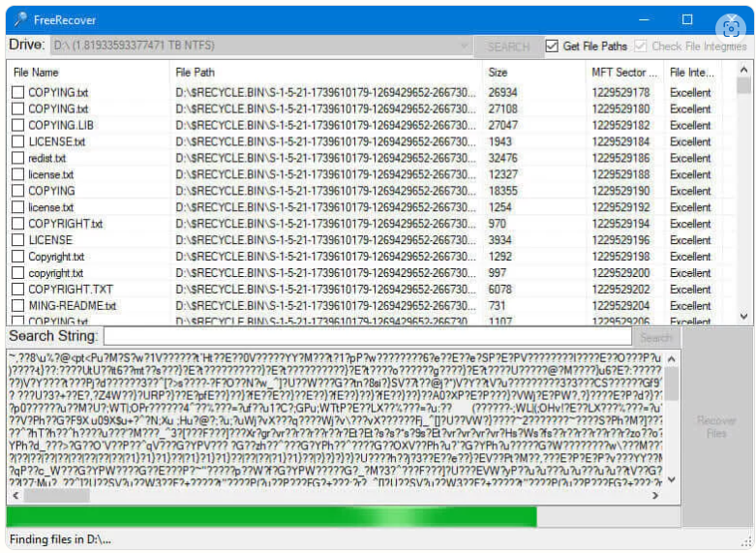
Task: Click the preview pane scroll left arrow
Action: click(x=15, y=496)
